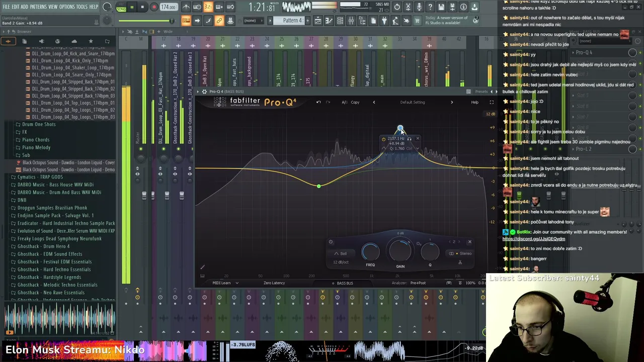Open the channel rack icon
This screenshot has width=644, height=362.
(x=340, y=21)
